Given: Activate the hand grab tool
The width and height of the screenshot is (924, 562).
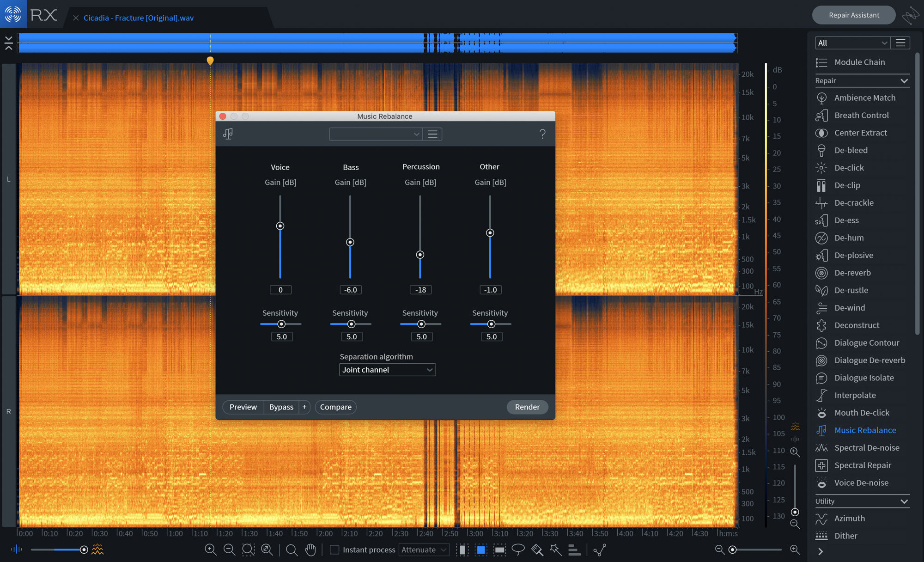Looking at the screenshot, I should point(310,550).
